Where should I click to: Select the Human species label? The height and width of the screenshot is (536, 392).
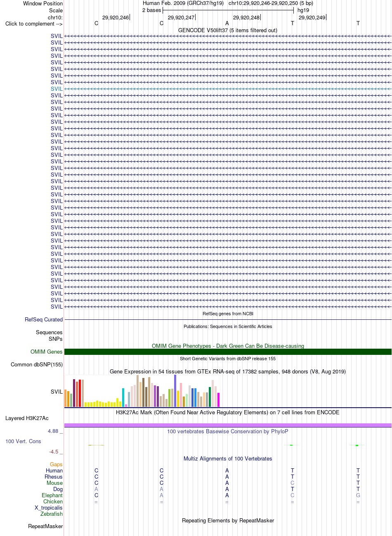pos(54,471)
